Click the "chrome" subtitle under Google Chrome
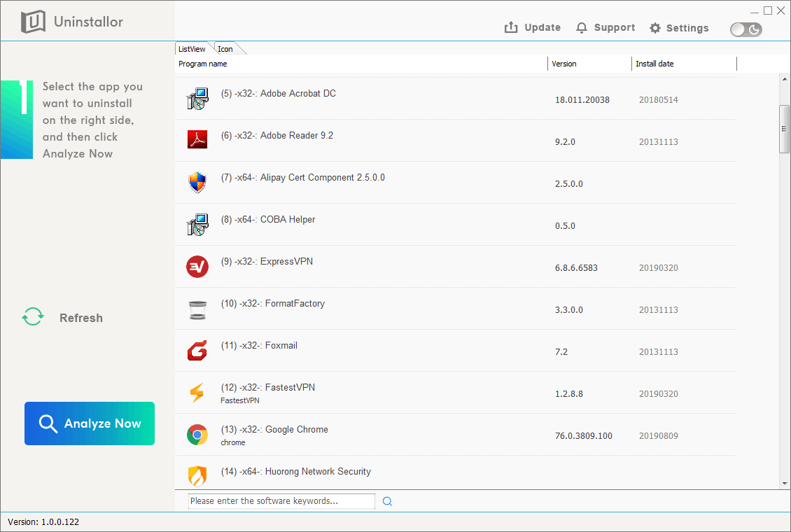This screenshot has height=532, width=791. 233,442
